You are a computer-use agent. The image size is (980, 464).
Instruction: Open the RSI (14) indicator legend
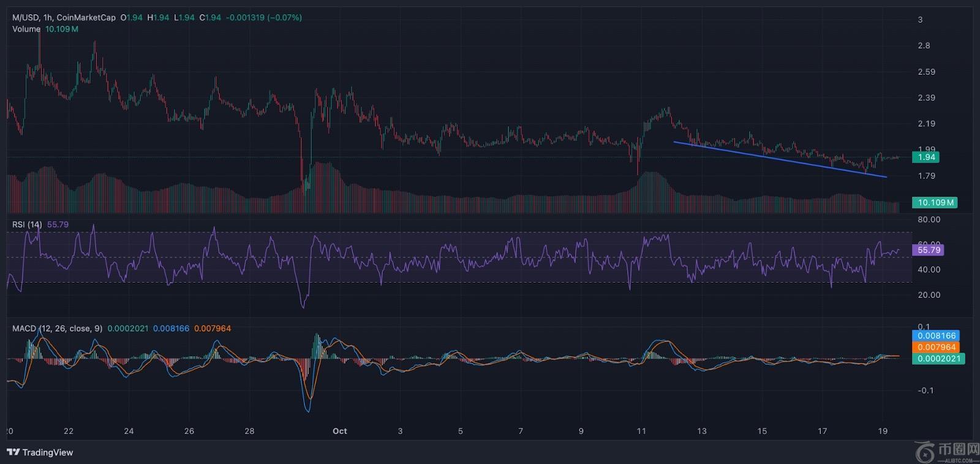(x=27, y=224)
